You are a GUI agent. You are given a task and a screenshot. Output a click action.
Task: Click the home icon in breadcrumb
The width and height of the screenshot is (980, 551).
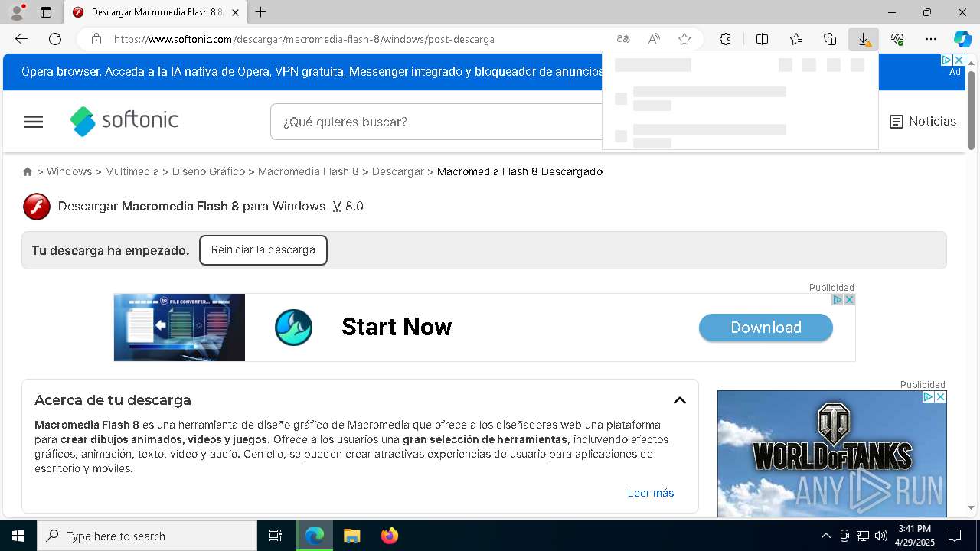click(28, 171)
